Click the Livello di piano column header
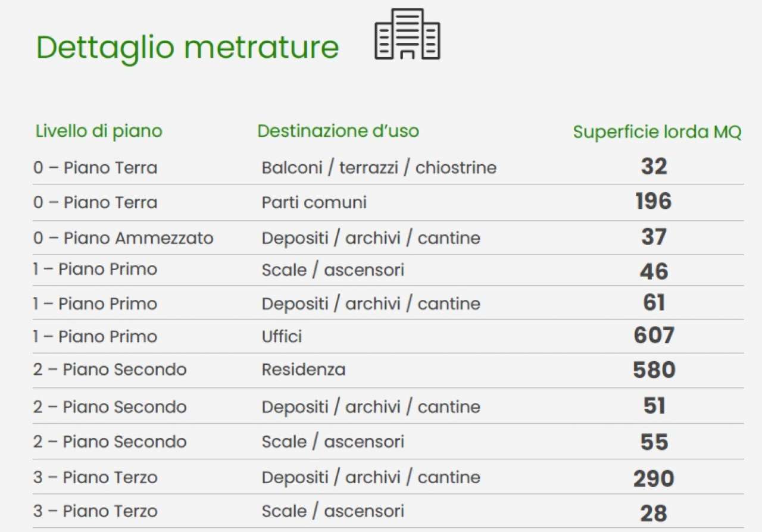This screenshot has height=532, width=762. (99, 131)
